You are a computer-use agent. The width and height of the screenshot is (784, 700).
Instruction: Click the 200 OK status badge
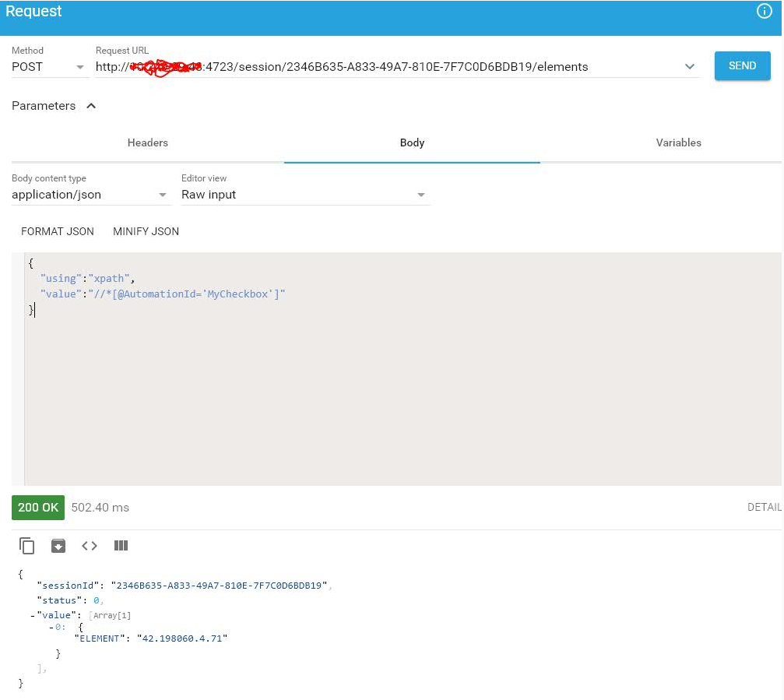point(37,507)
